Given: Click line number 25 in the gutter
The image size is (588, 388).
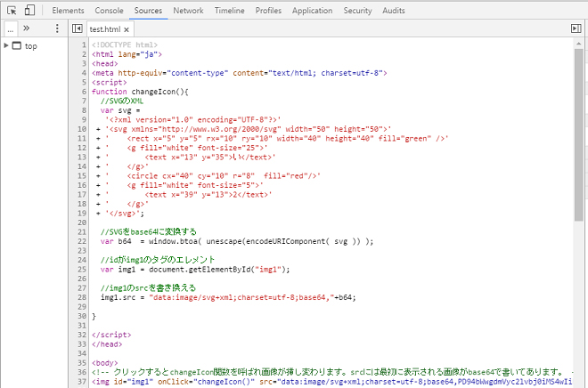Looking at the screenshot, I should click(82, 270).
